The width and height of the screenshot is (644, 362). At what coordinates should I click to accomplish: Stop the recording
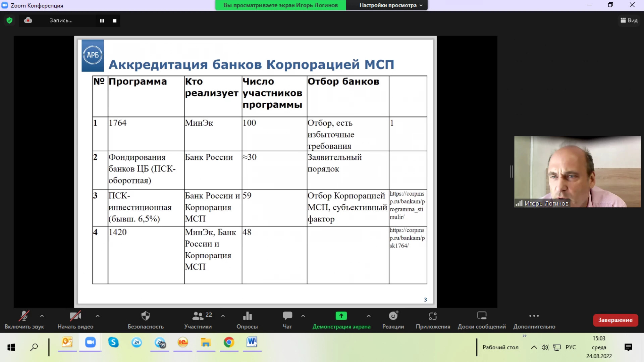click(114, 21)
